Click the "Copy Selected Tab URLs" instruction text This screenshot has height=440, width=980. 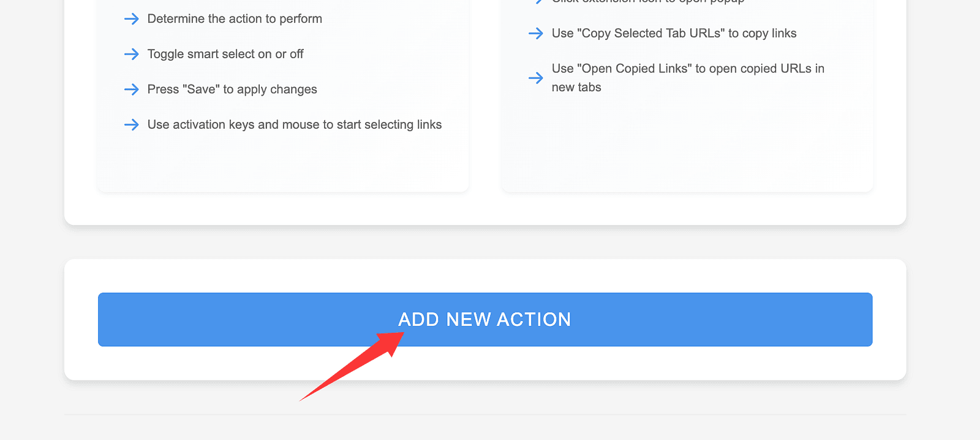point(674,34)
